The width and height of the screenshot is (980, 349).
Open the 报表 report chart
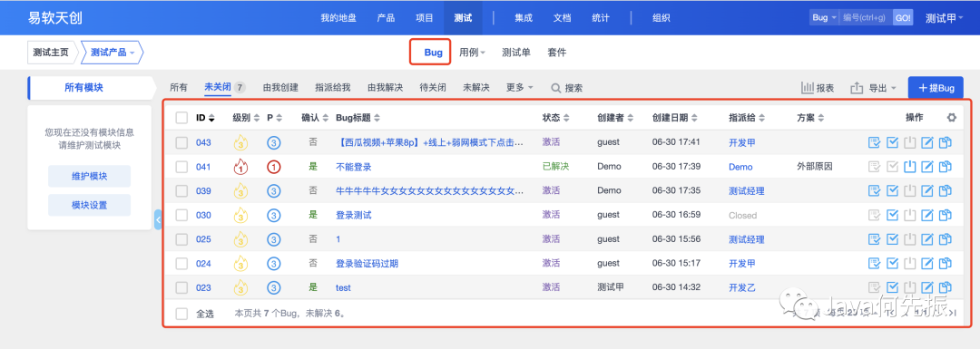click(x=818, y=88)
